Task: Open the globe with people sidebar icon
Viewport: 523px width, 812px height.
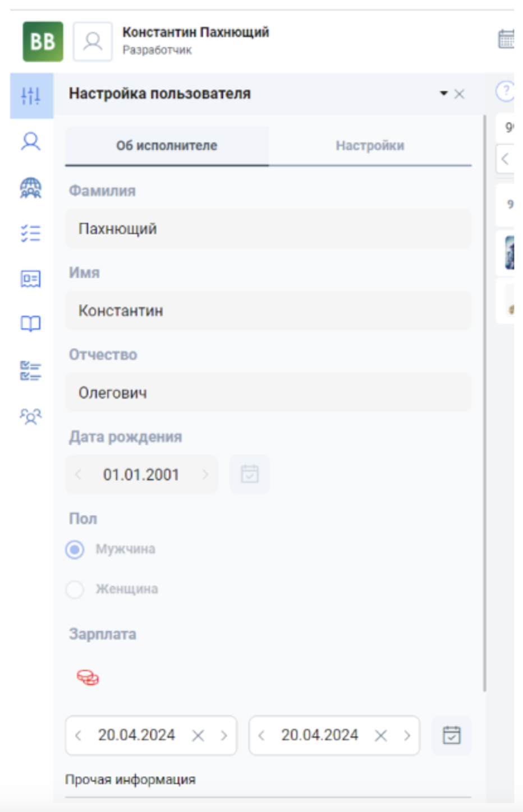Action: tap(31, 188)
